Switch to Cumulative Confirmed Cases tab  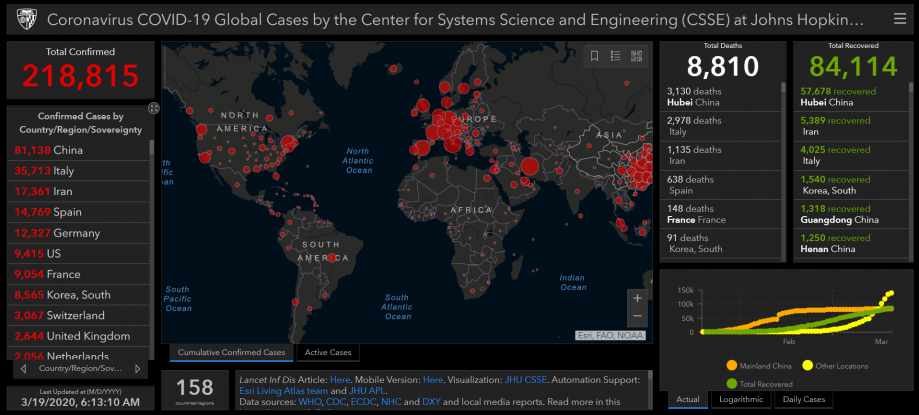(x=232, y=352)
